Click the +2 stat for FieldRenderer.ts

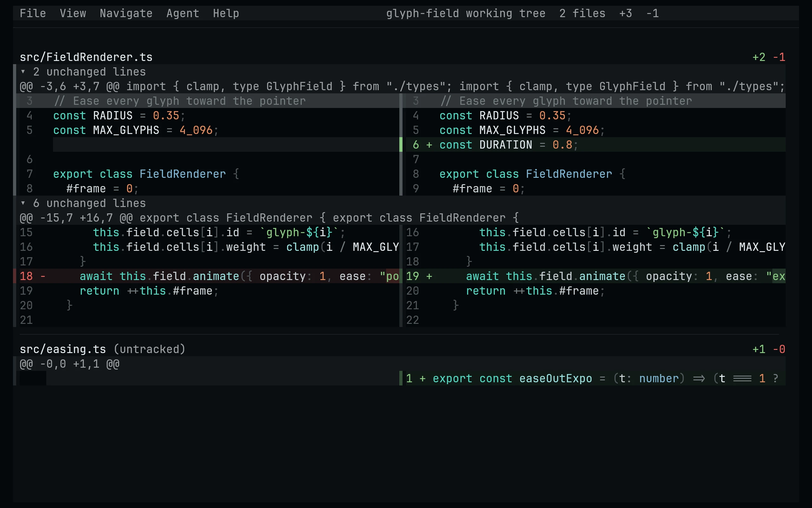click(759, 57)
